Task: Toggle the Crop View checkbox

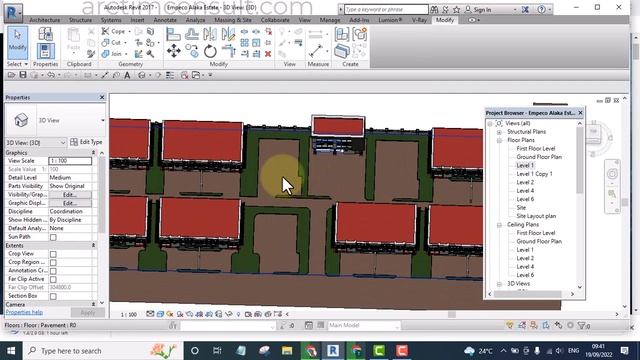Action: (53, 254)
